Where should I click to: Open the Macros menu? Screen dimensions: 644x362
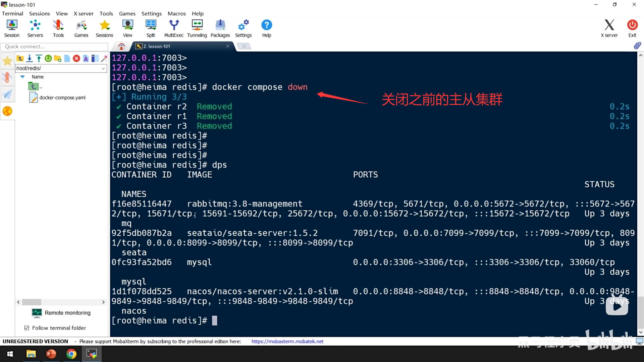pyautogui.click(x=176, y=13)
